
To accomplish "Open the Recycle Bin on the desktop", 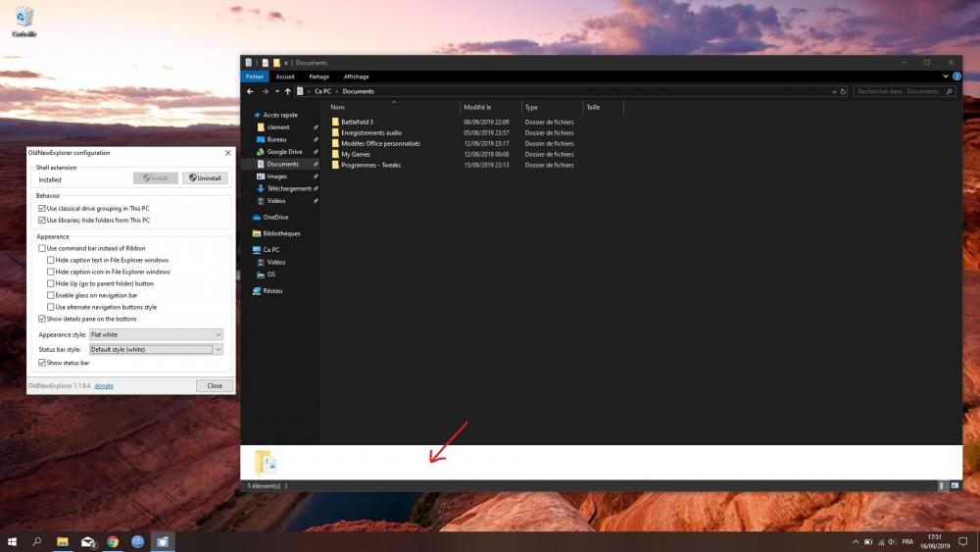I will 24,20.
